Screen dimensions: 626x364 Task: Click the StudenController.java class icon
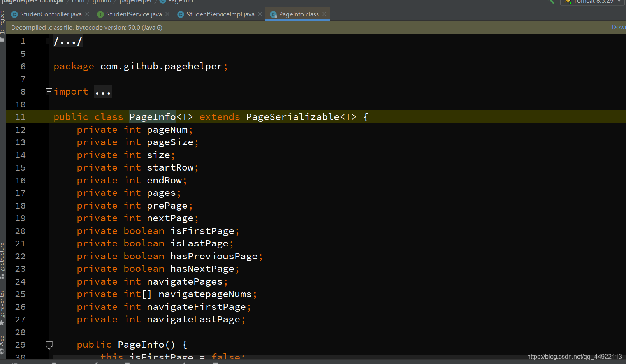tap(14, 14)
